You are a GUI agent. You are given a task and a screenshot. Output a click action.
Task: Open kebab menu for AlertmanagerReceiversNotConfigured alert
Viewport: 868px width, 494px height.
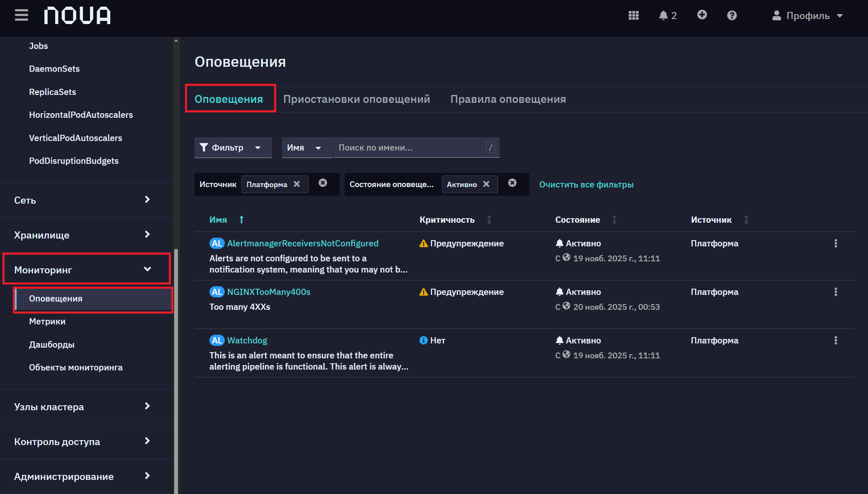pyautogui.click(x=836, y=243)
